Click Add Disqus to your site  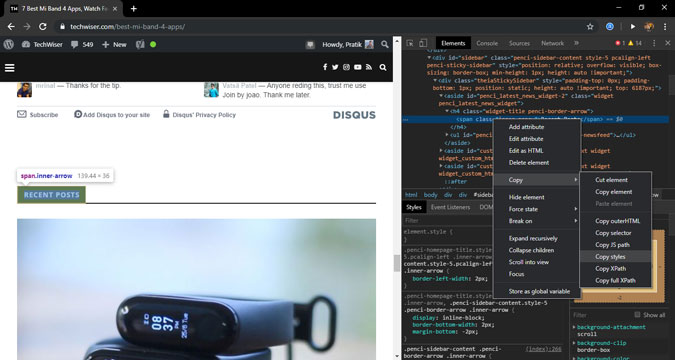[x=112, y=115]
